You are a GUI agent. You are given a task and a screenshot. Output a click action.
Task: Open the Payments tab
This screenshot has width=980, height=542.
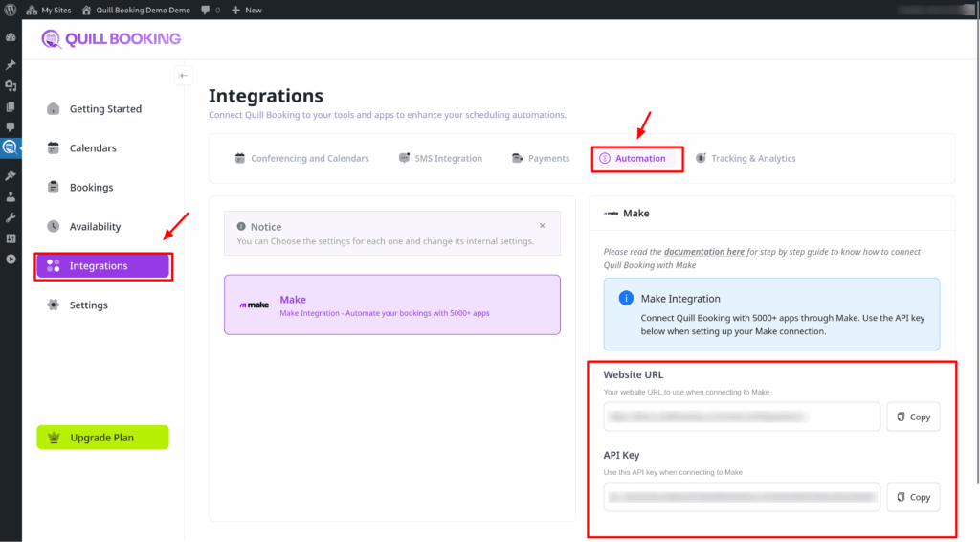[541, 158]
